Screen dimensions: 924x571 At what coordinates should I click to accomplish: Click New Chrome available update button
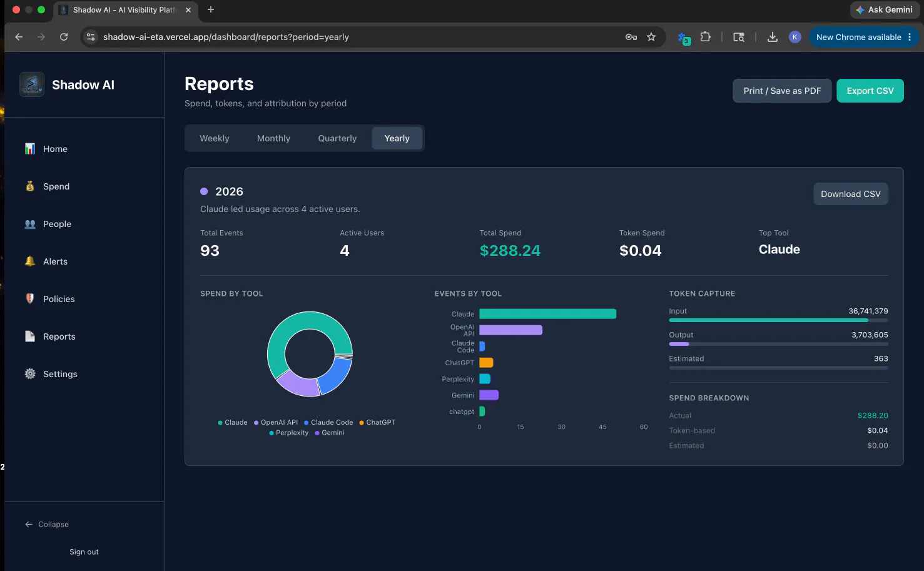[x=865, y=37]
